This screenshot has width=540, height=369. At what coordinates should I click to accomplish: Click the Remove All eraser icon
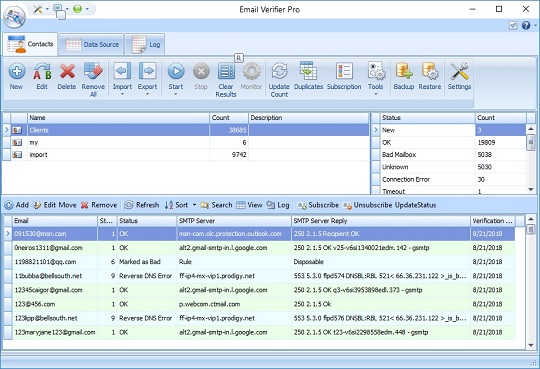(x=93, y=71)
